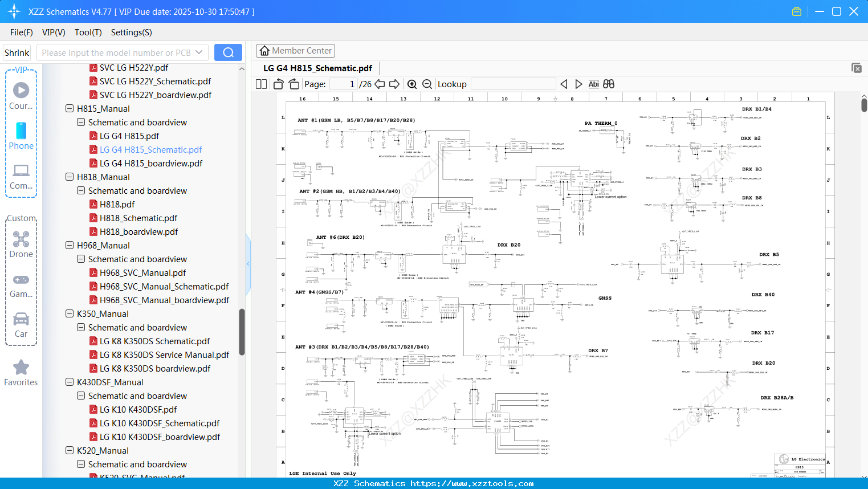Image resolution: width=868 pixels, height=489 pixels.
Task: Select the Gam... category icon
Action: tap(21, 284)
